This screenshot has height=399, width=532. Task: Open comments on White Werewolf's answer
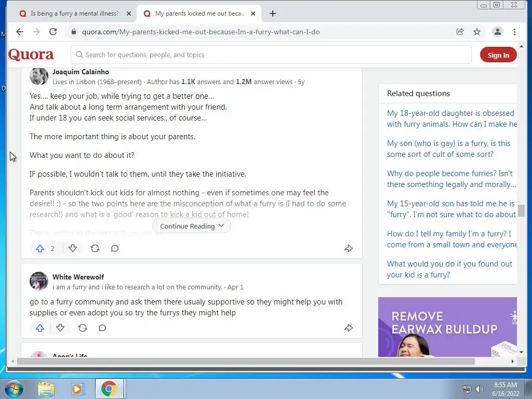(x=102, y=328)
